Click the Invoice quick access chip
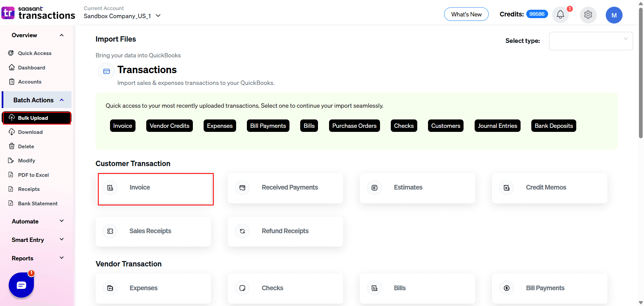Image resolution: width=644 pixels, height=306 pixels. [122, 126]
